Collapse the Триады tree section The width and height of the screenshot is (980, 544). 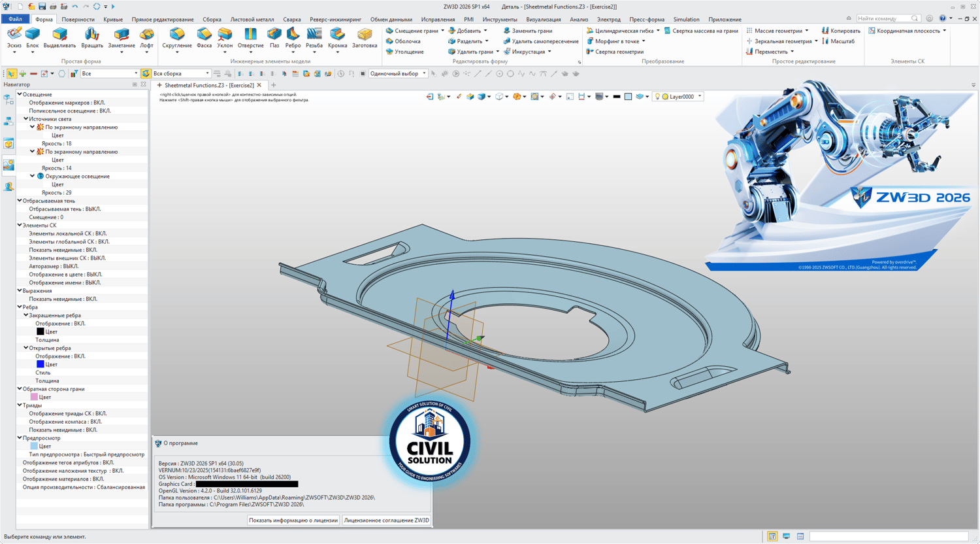tap(20, 405)
